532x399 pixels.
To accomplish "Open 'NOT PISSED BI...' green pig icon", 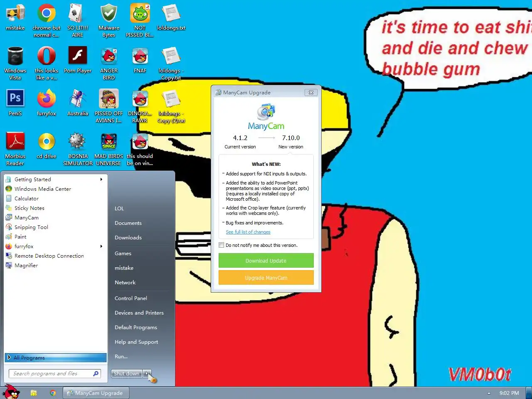I will [x=140, y=20].
